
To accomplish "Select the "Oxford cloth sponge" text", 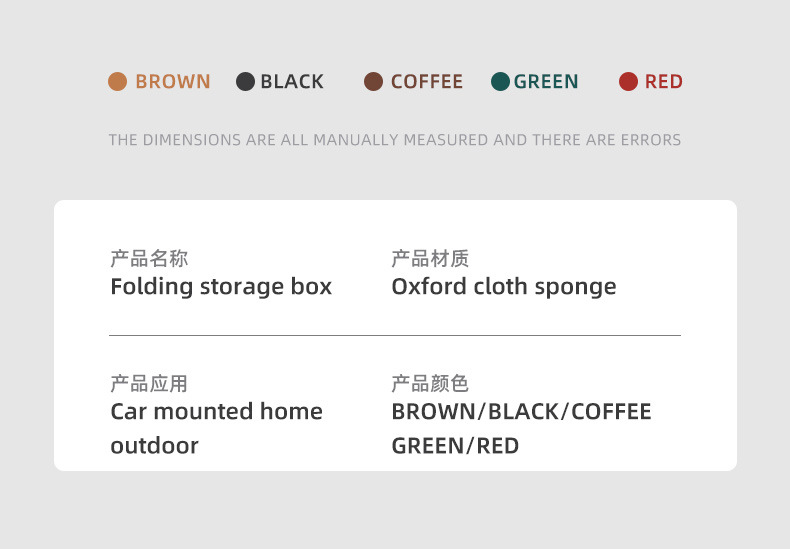I will pos(504,287).
